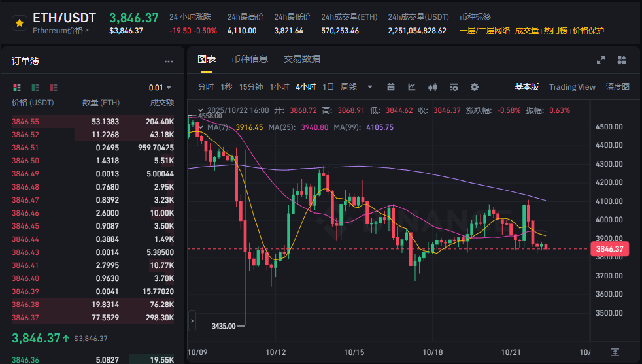642x364 pixels.
Task: Expand the left chart drawing toolbar
Action: point(192,321)
